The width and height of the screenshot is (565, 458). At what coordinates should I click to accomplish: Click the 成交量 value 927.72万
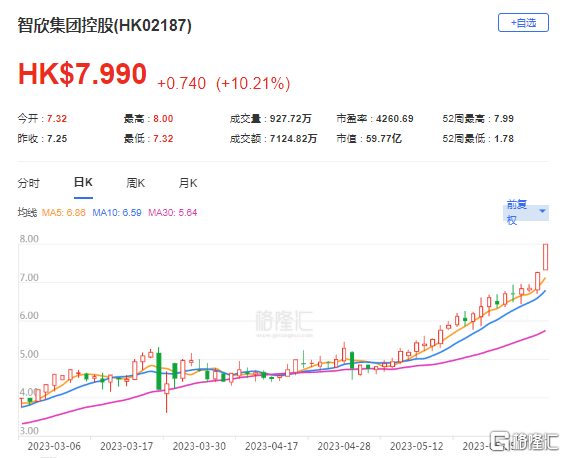pyautogui.click(x=290, y=119)
